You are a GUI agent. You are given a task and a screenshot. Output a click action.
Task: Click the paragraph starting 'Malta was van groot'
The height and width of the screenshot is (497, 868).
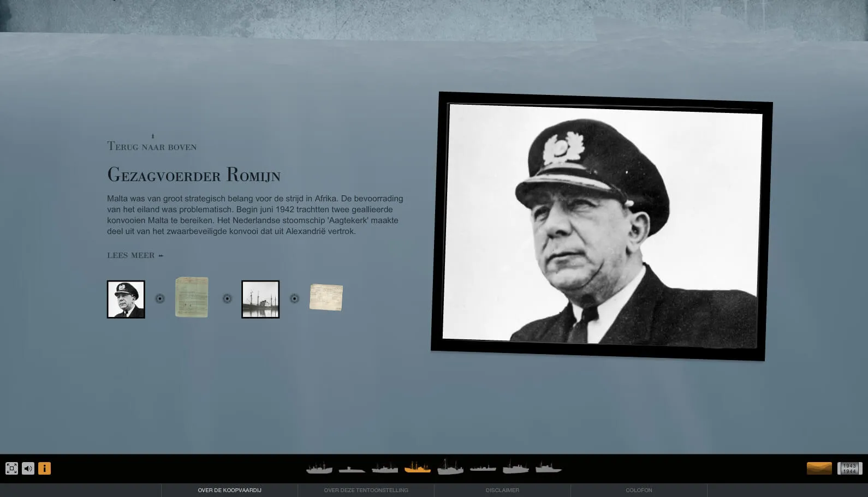coord(255,215)
